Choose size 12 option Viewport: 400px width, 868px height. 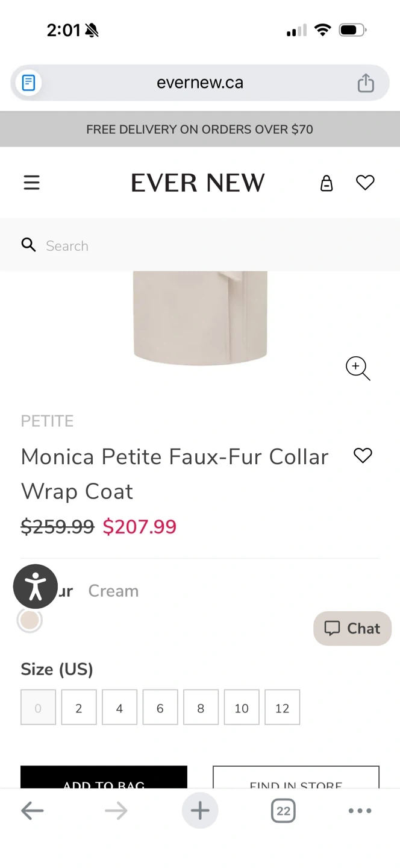(x=282, y=708)
